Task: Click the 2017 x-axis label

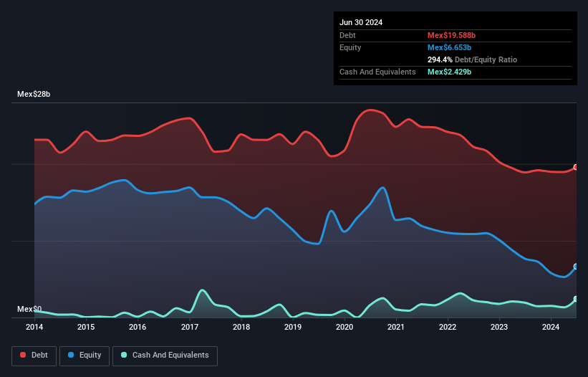Action: [190, 327]
